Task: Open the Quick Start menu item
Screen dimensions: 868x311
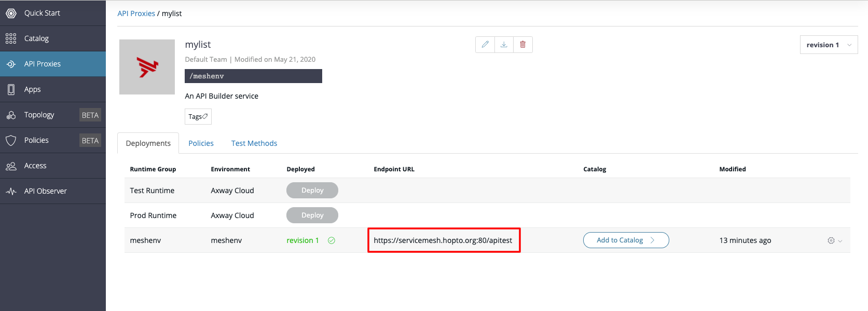Action: (x=53, y=13)
